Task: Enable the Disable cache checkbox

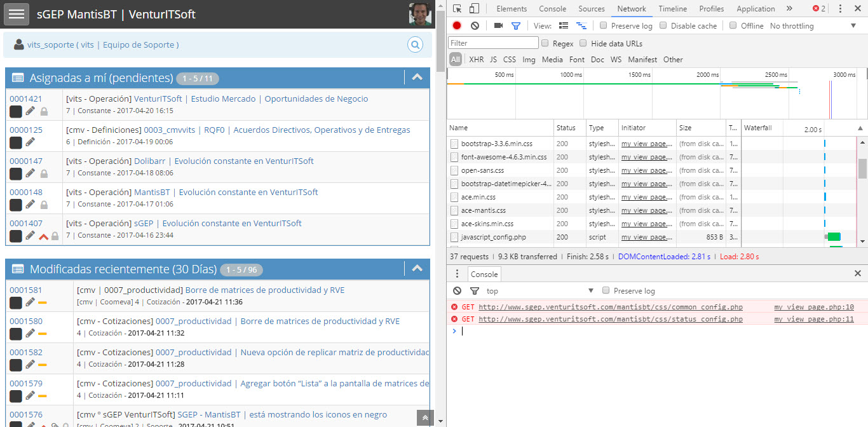Action: tap(663, 26)
